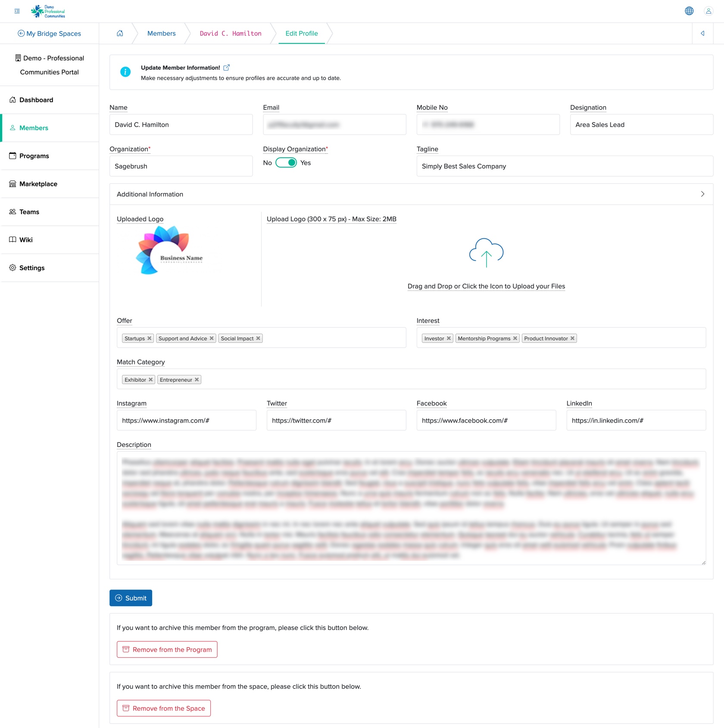Open Dashboard in the sidebar

50,100
